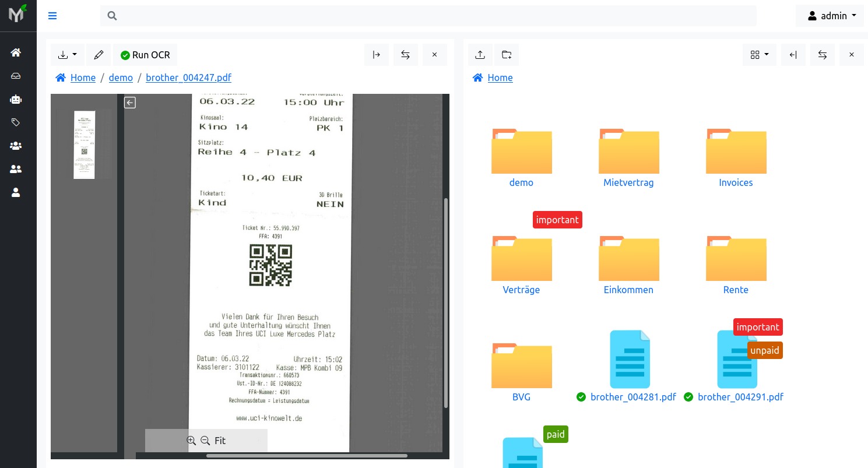The image size is (868, 468).
Task: Navigate to the demo breadcrumb folder
Action: click(x=121, y=78)
